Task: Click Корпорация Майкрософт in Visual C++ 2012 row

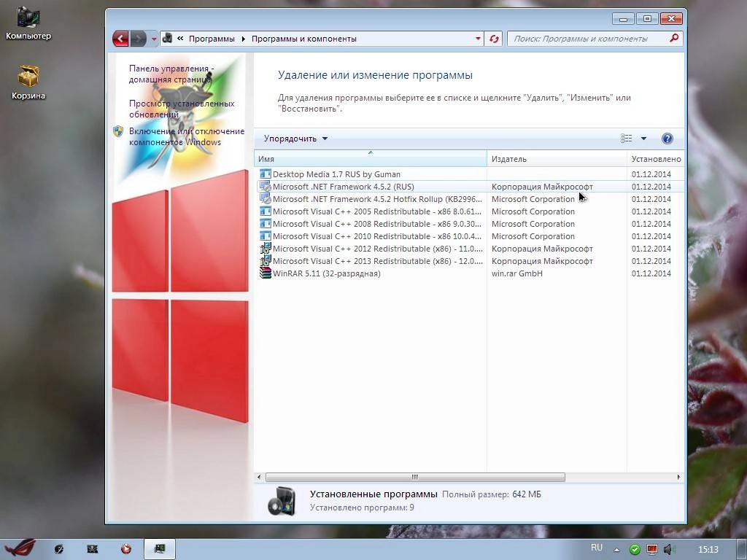Action: pyautogui.click(x=542, y=249)
